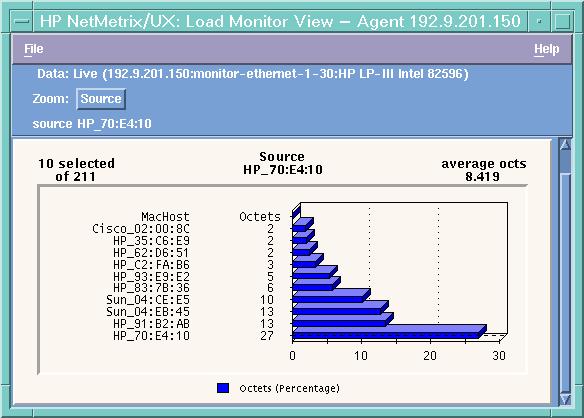Select the HP_93:E9:E2 host label

(x=151, y=276)
